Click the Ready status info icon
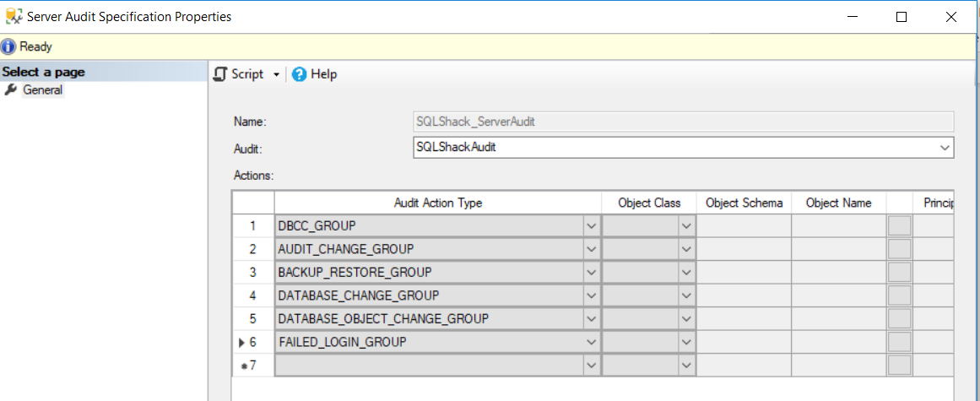Screen dimensions: 980x401 (9, 46)
